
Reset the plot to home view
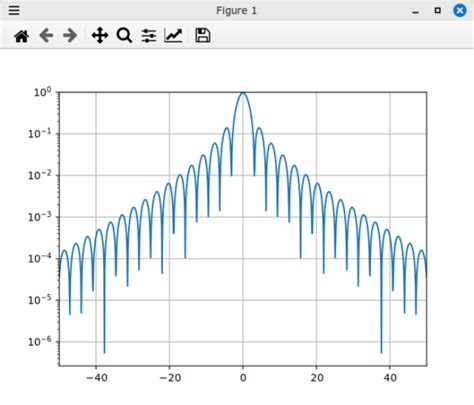click(22, 36)
